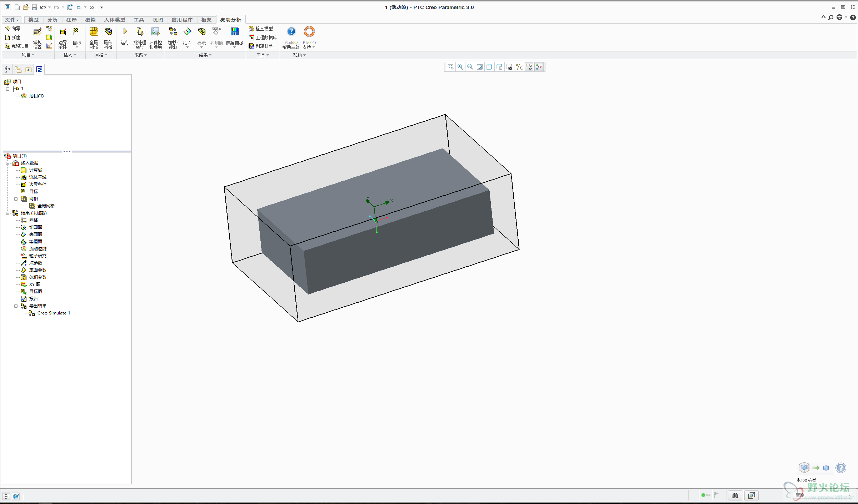Click 创建封盖 create lids

pos(261,46)
